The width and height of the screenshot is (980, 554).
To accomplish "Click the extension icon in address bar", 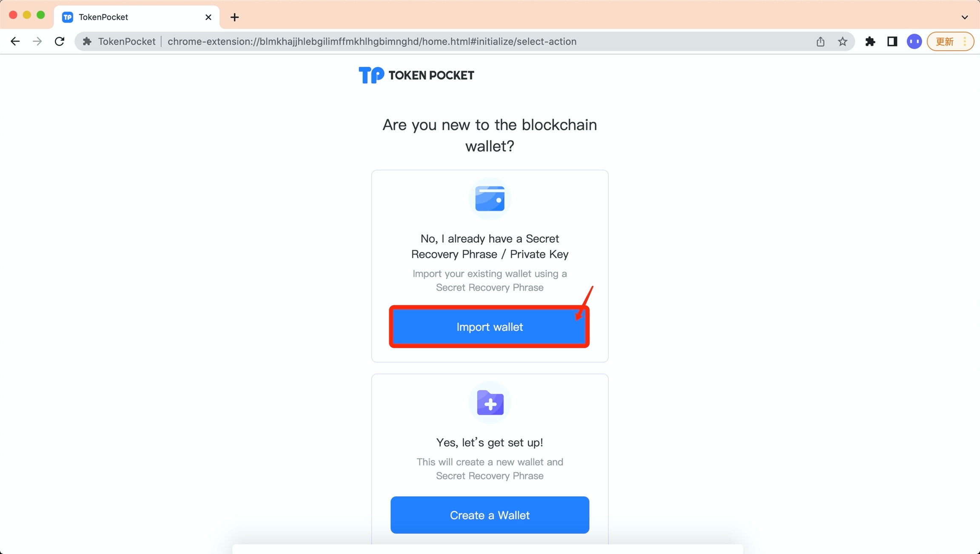I will 87,41.
